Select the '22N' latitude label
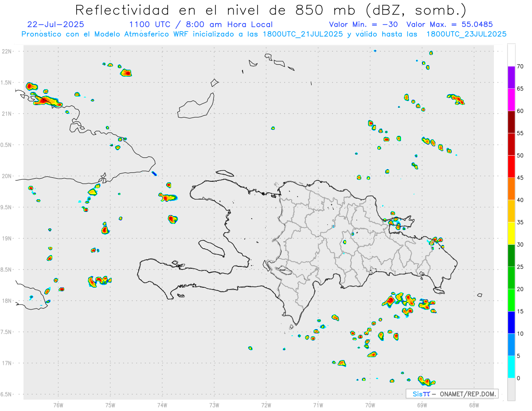The width and height of the screenshot is (532, 411). [x=7, y=51]
